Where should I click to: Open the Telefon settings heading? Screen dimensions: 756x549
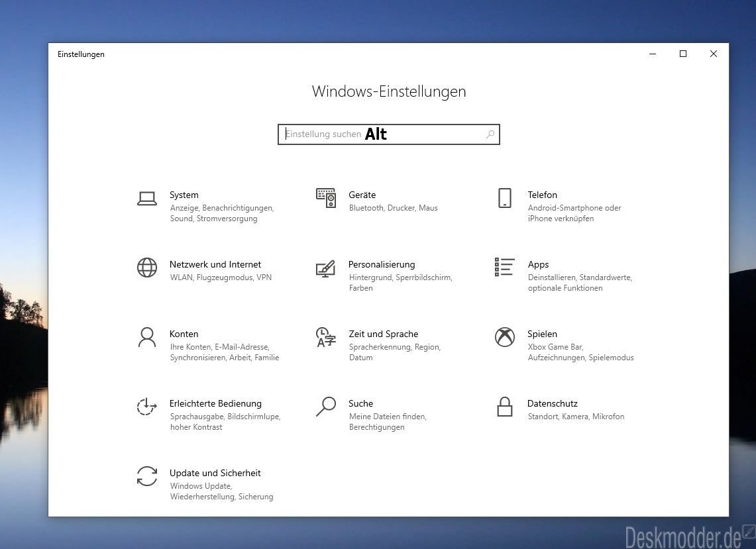click(x=543, y=195)
